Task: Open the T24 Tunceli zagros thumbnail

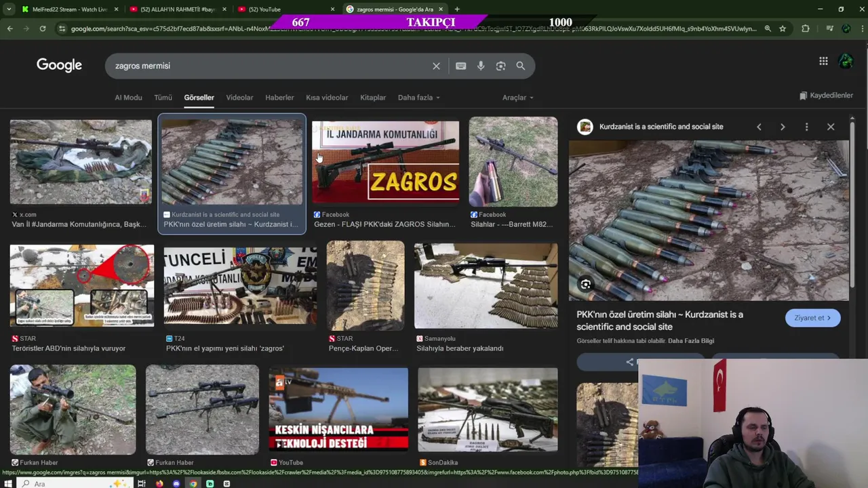Action: [x=240, y=285]
